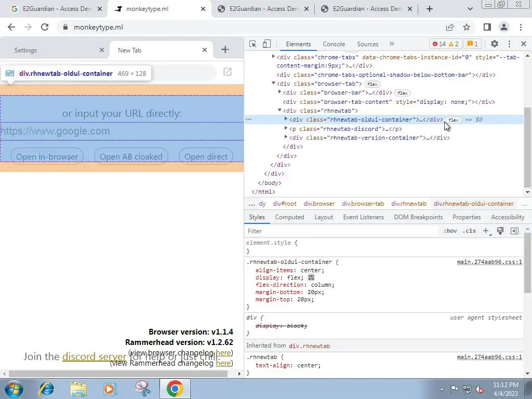The width and height of the screenshot is (532, 399).
Task: Open DevTools customize menu three dots
Action: 509,44
